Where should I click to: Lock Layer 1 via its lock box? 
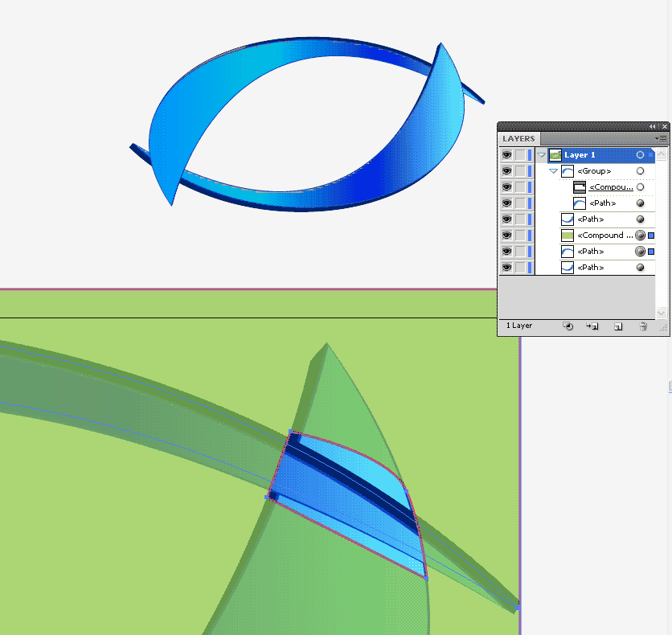(x=520, y=154)
